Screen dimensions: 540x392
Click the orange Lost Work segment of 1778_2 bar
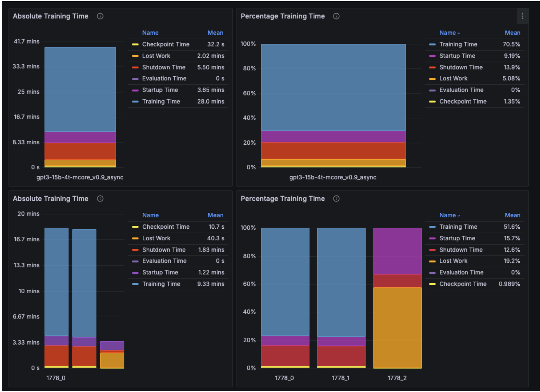point(397,327)
